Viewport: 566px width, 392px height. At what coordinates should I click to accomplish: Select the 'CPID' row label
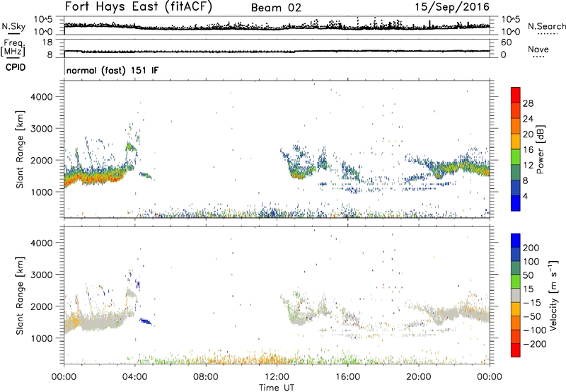tap(16, 67)
